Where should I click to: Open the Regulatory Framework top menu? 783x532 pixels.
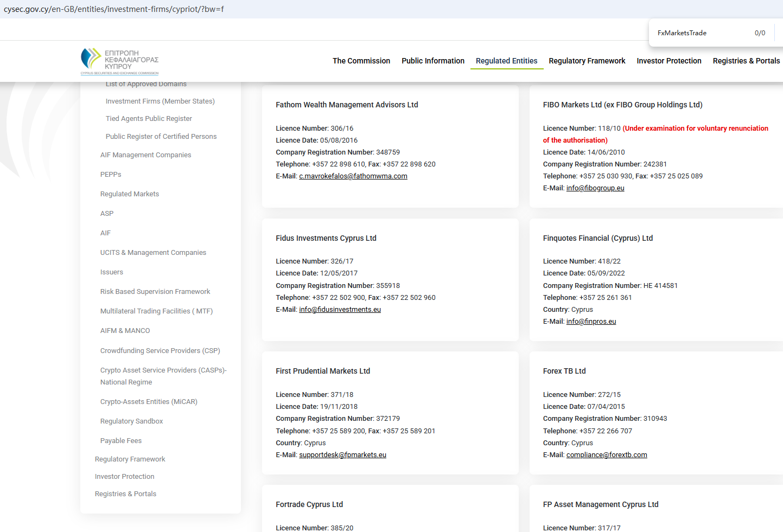[587, 61]
